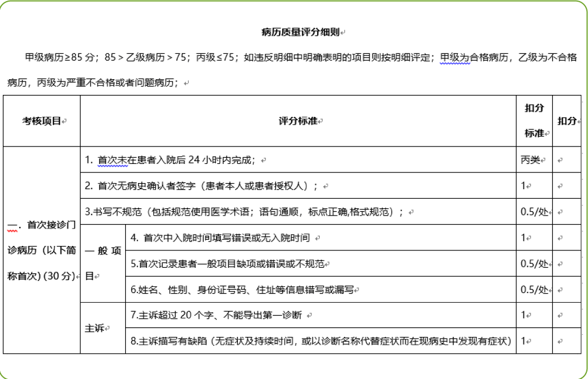Click item 8 about 主诉描写有缺陷
This screenshot has height=379, width=588.
coord(320,341)
